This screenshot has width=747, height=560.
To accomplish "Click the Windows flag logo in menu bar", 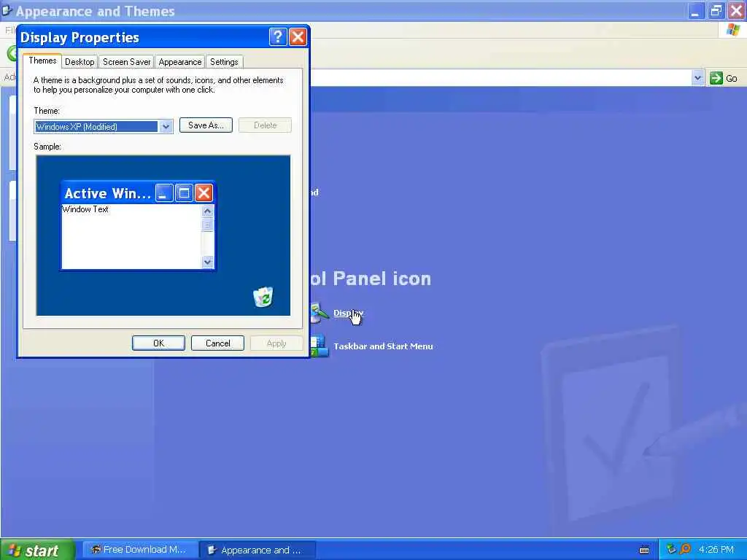I will point(733,29).
